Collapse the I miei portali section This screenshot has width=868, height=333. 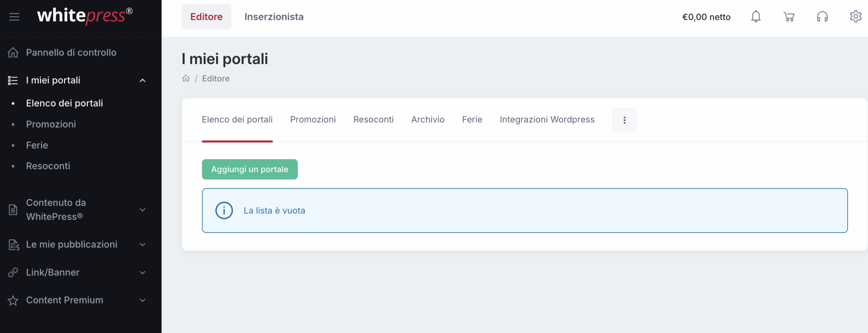(x=143, y=81)
